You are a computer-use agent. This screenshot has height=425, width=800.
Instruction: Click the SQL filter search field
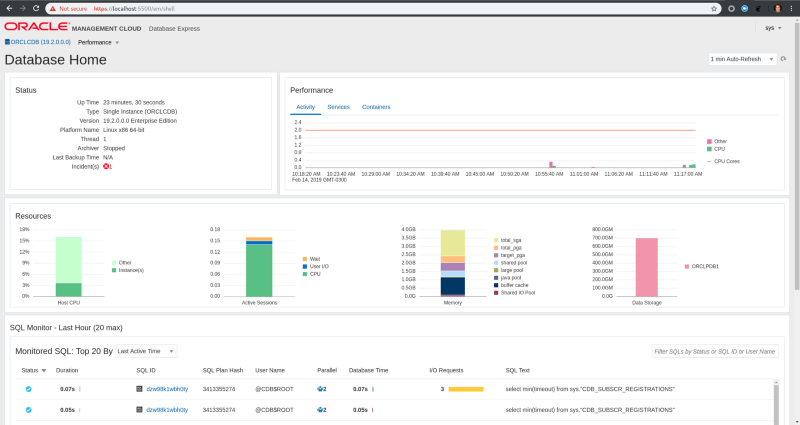click(x=714, y=351)
